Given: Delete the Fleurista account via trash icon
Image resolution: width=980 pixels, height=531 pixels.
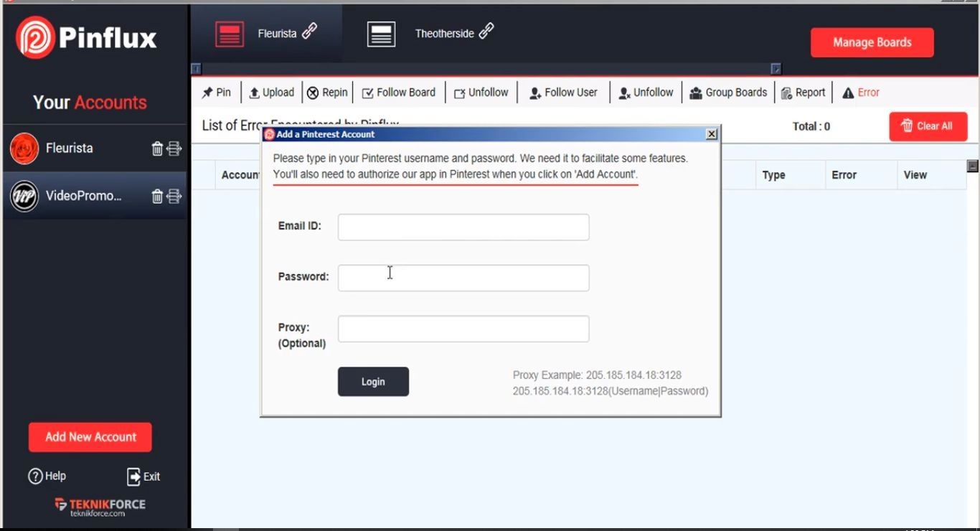Looking at the screenshot, I should [x=157, y=149].
